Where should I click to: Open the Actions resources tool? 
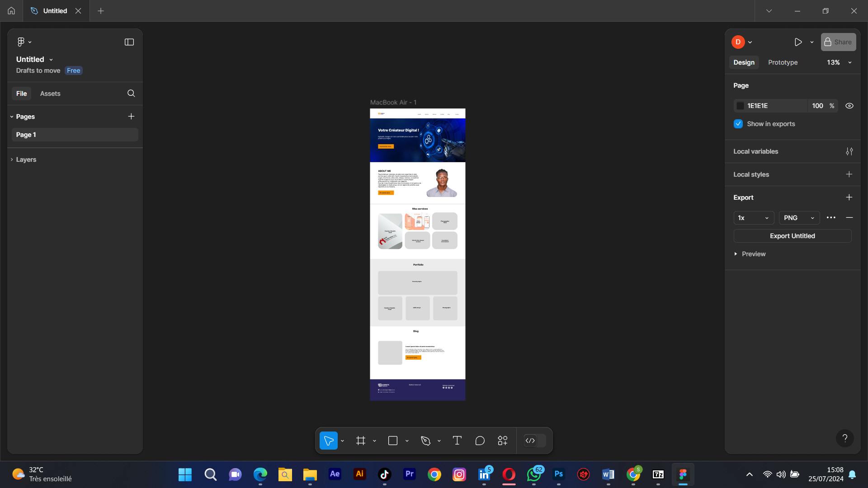[x=503, y=441]
